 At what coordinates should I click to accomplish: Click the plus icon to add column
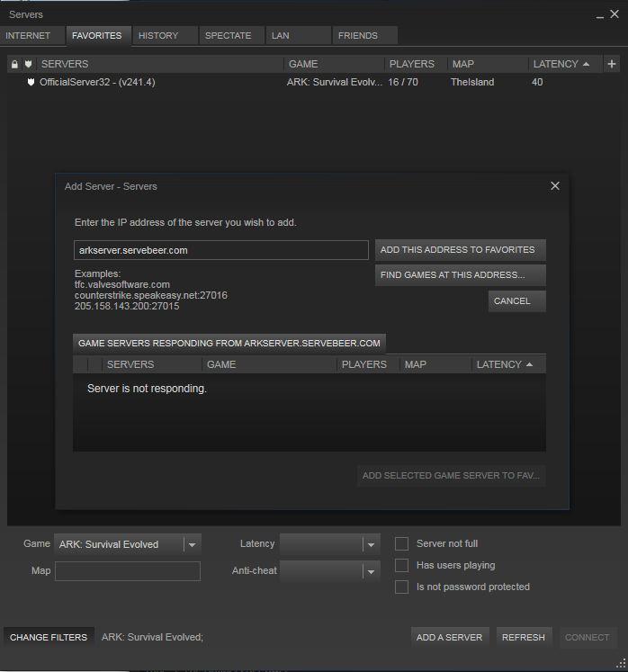(x=612, y=64)
